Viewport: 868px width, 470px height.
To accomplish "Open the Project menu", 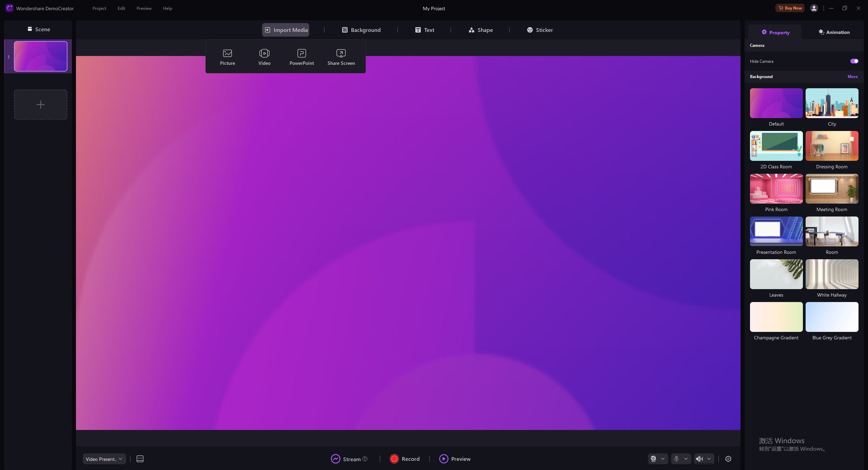I will point(99,8).
